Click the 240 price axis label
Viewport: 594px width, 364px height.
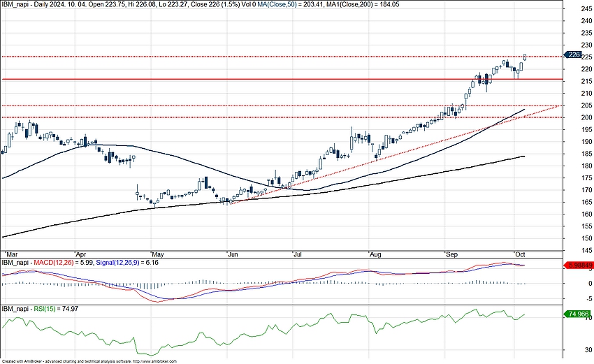coord(586,21)
